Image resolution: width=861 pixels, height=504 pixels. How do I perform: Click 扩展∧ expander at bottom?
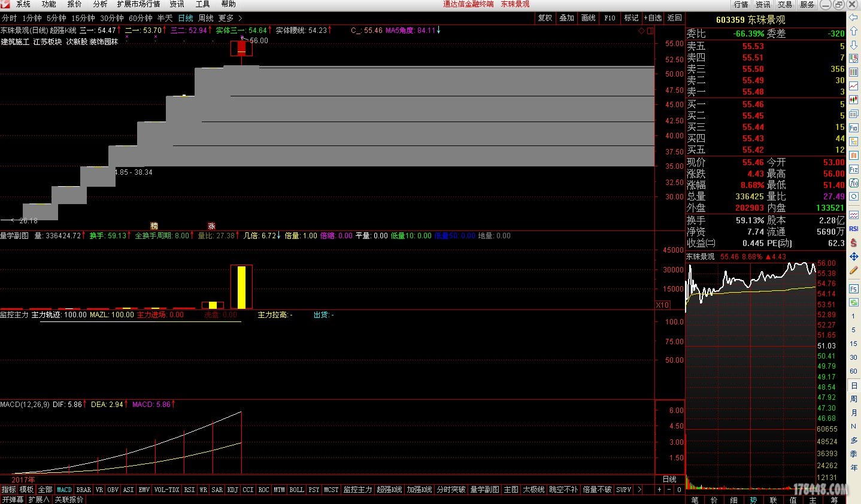click(39, 499)
